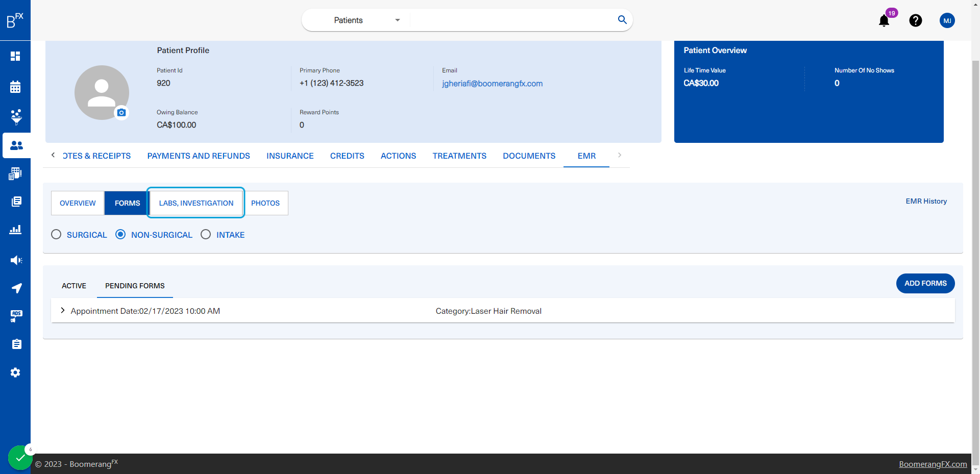Switch to the Active forms tab
980x474 pixels.
[74, 286]
